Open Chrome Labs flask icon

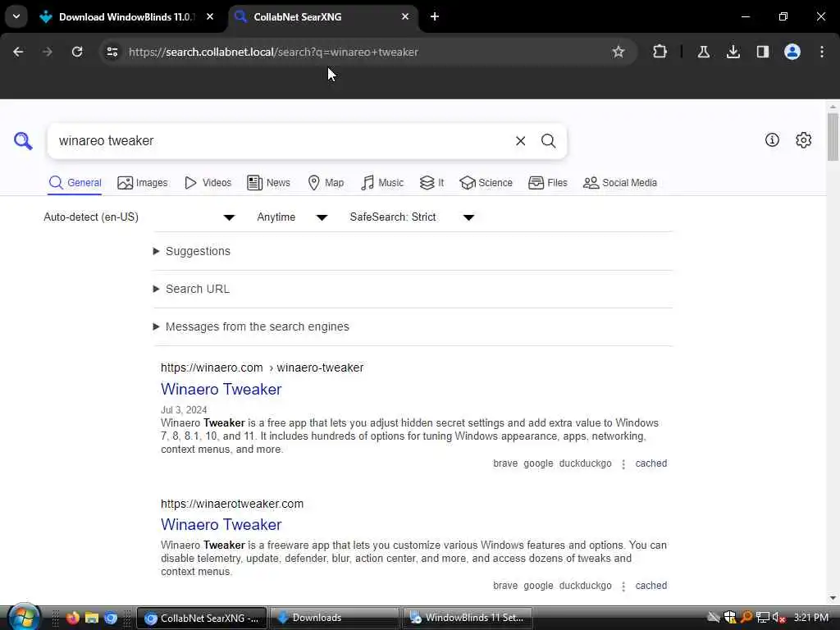tap(703, 52)
